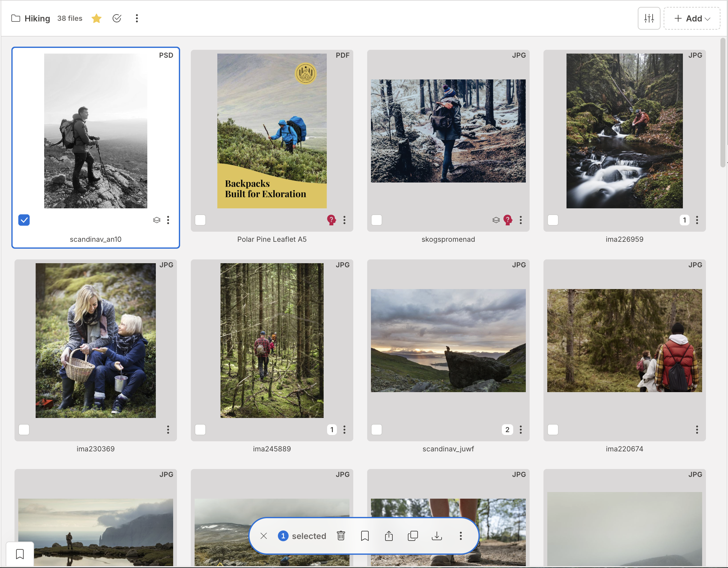The image size is (728, 568).
Task: Uncheck the scandinav_an10 checkbox
Action: [24, 220]
